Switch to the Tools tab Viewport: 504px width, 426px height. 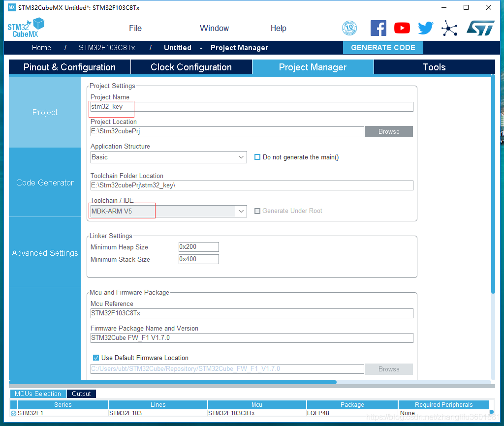point(434,67)
